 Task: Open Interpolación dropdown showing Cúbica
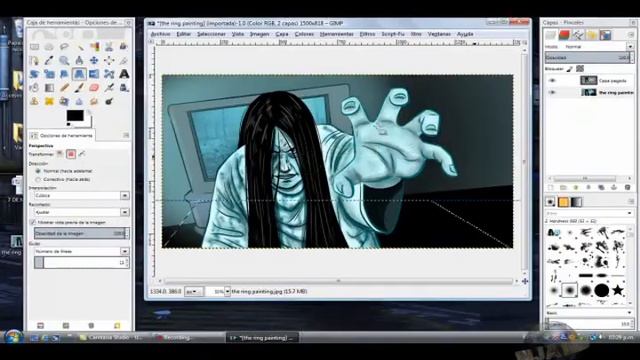pyautogui.click(x=82, y=196)
